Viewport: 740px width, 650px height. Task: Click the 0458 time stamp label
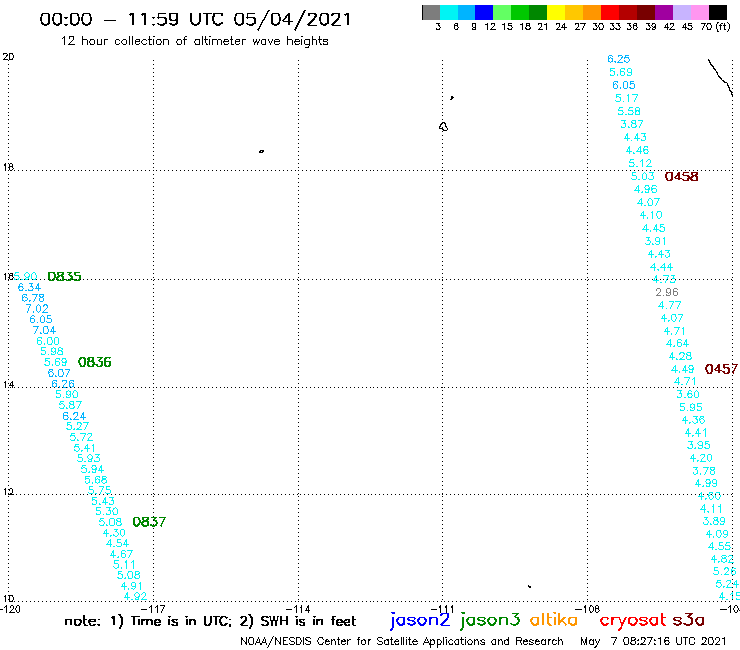tap(681, 177)
